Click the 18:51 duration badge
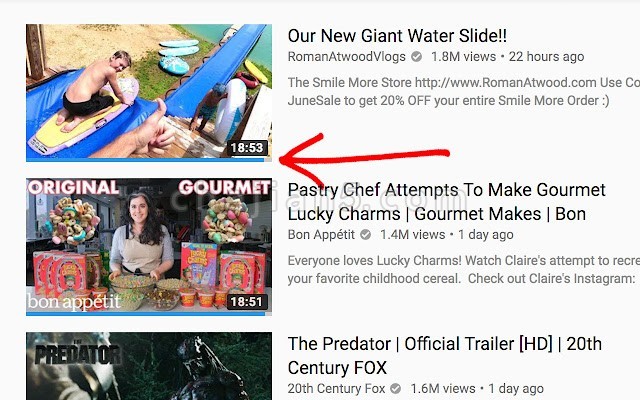640x400 pixels. point(246,302)
